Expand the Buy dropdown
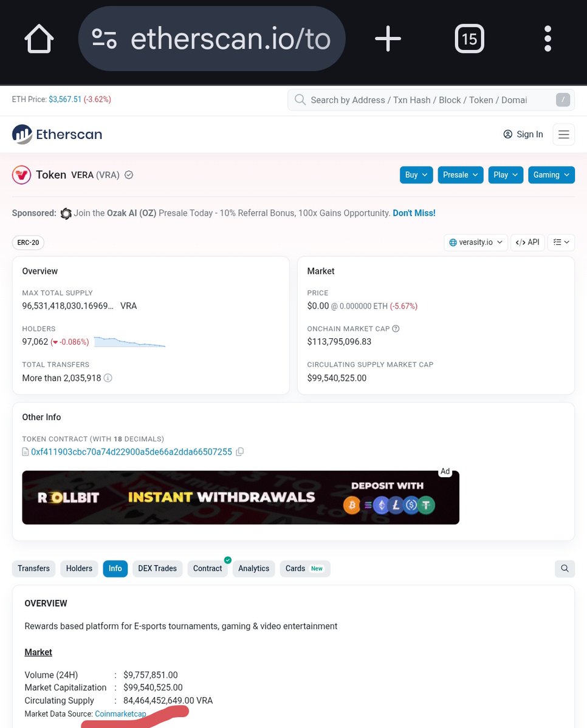Viewport: 587px width, 728px height. pyautogui.click(x=416, y=175)
